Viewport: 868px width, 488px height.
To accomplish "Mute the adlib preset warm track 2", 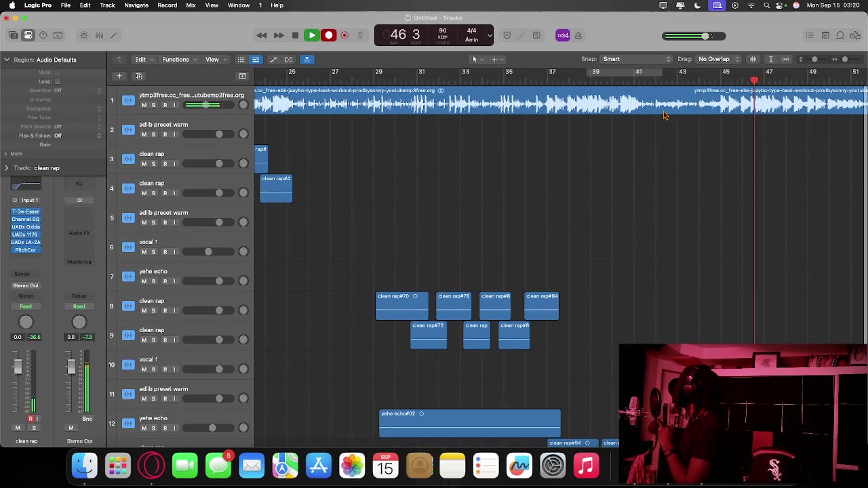I will click(x=144, y=134).
